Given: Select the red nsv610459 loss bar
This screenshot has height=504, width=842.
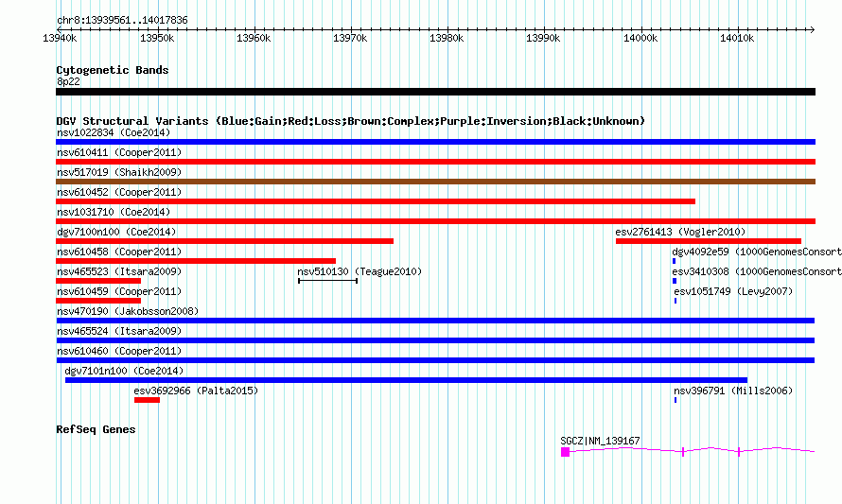Looking at the screenshot, I should point(98,301).
